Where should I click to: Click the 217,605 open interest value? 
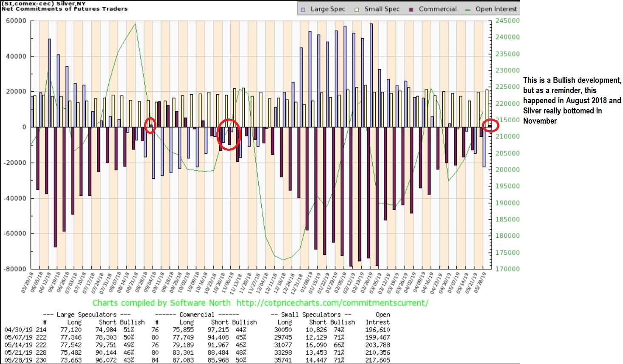[377, 360]
